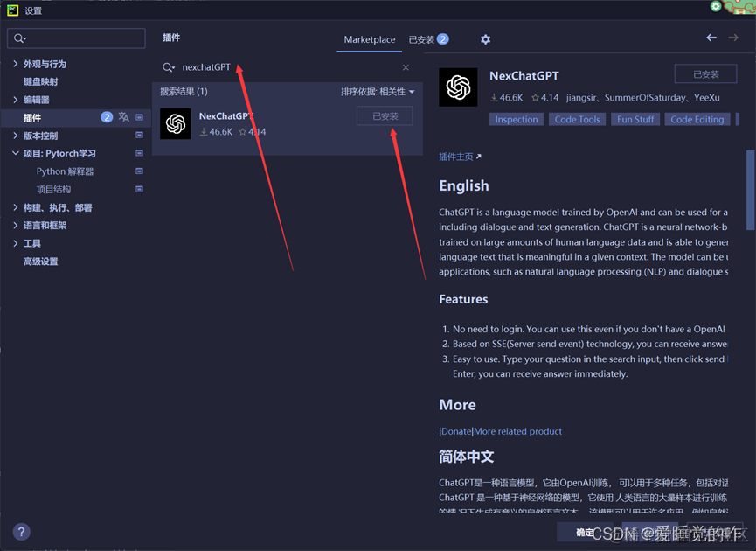
Task: Expand the 构建、执行、部署 tree node
Action: point(16,207)
